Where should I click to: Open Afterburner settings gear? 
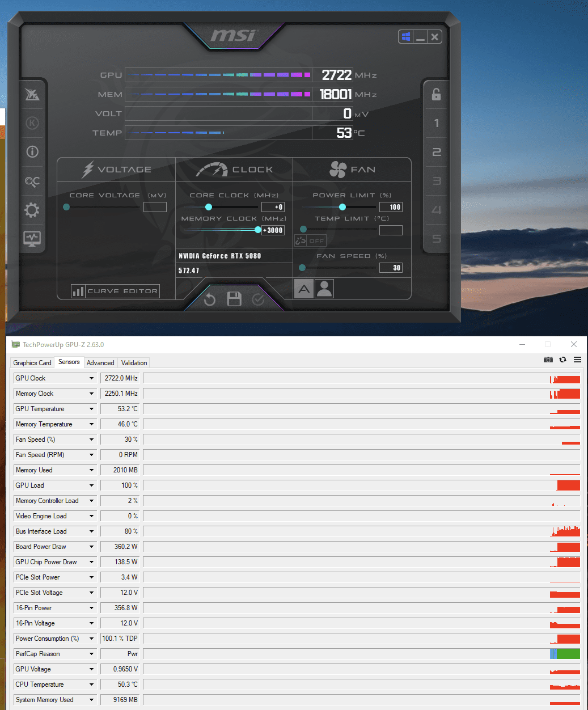click(x=32, y=210)
